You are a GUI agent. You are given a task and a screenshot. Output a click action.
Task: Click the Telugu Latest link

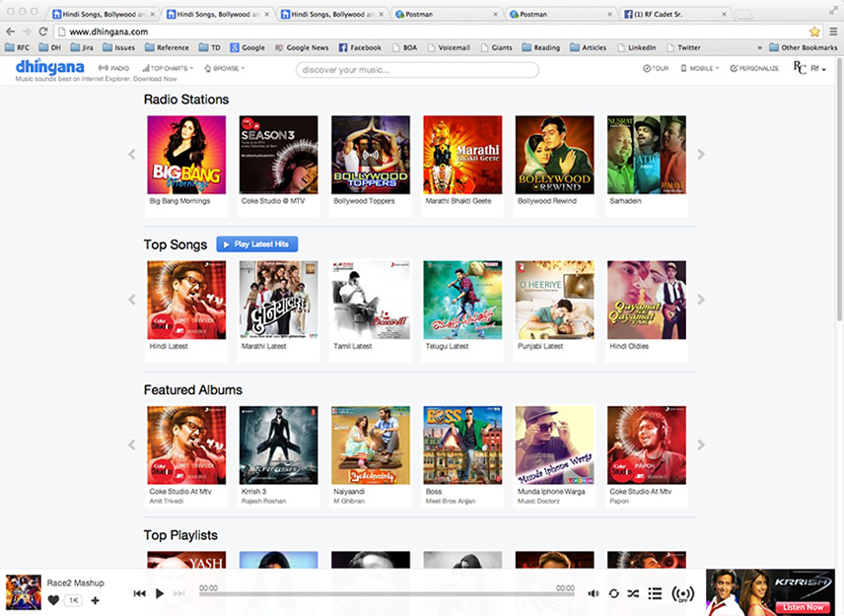pos(447,347)
